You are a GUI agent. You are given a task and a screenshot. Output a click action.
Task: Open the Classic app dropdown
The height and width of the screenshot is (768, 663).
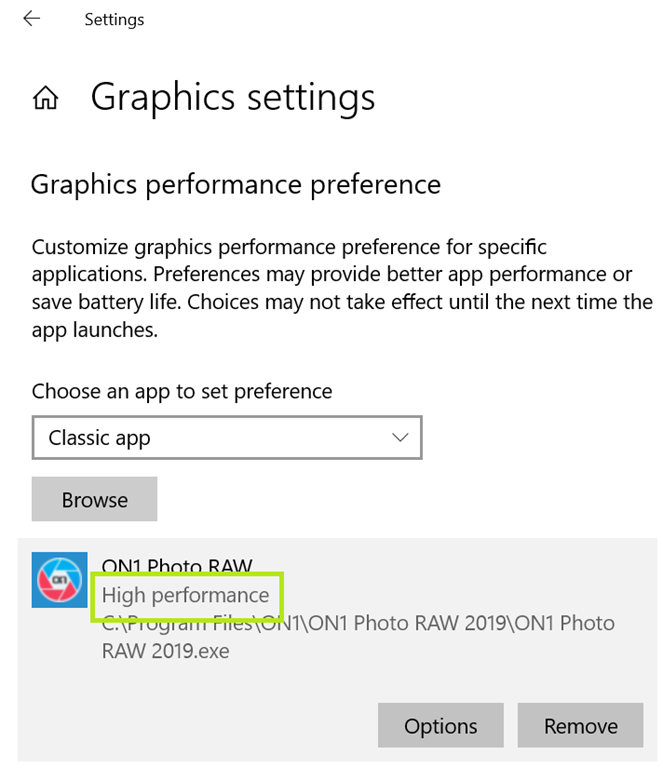226,438
